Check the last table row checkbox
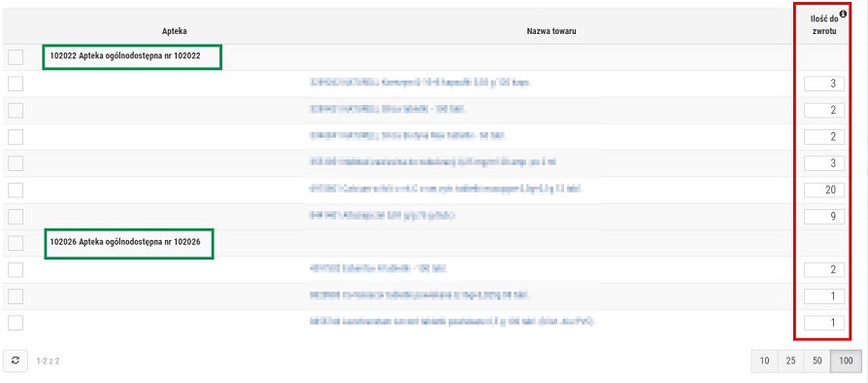Image resolution: width=868 pixels, height=383 pixels. click(16, 323)
